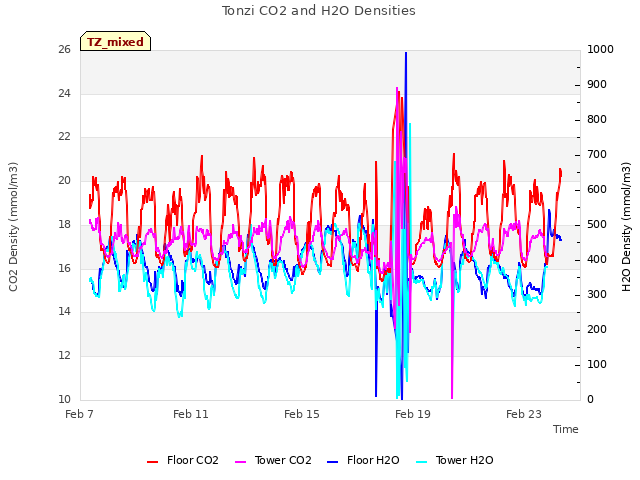Click the blue Floor H2O legend swatch
The height and width of the screenshot is (480, 640).
click(x=333, y=462)
